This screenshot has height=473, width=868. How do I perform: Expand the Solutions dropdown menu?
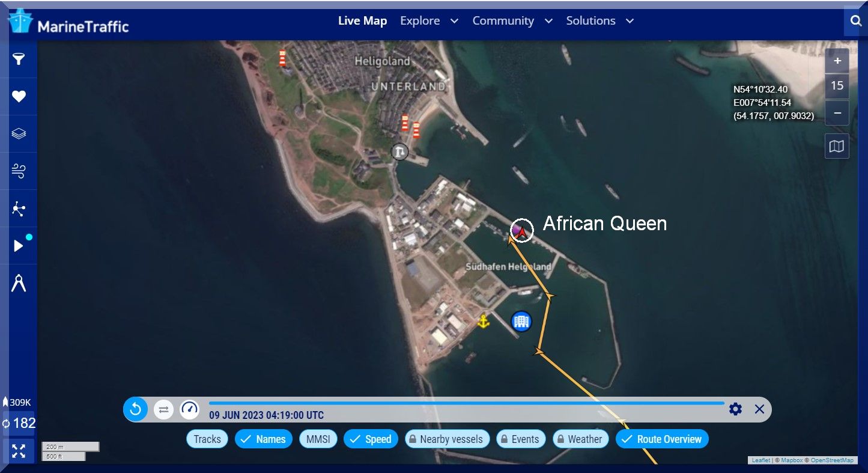point(599,21)
